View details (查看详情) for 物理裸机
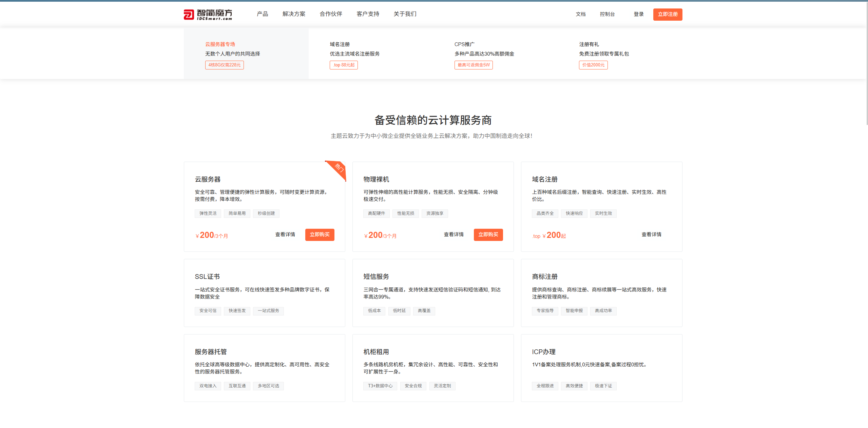The width and height of the screenshot is (868, 428). coord(454,235)
